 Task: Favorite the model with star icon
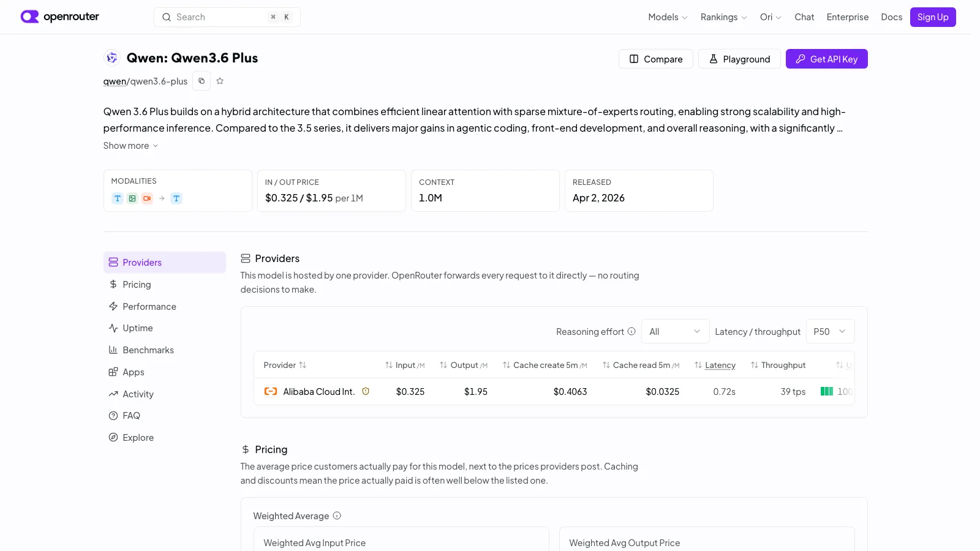tap(220, 81)
